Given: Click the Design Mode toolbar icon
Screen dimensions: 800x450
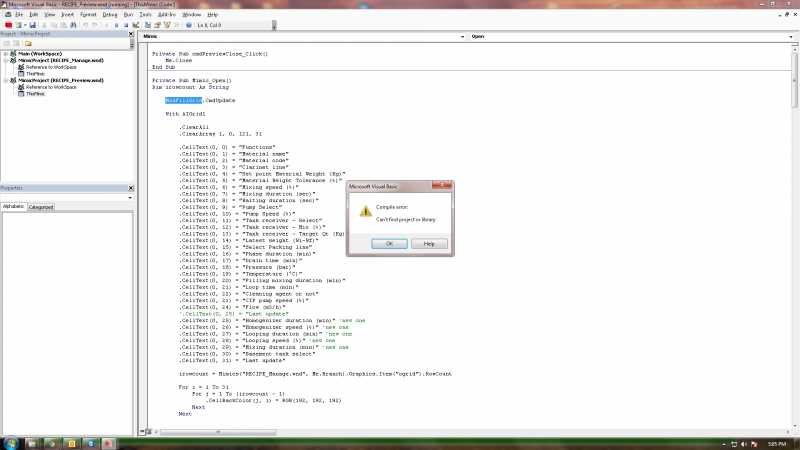Looking at the screenshot, I should [x=136, y=25].
